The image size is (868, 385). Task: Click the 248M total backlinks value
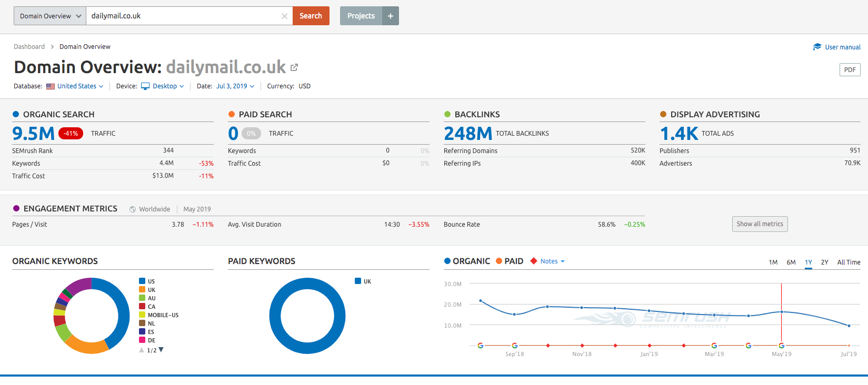[x=468, y=134]
